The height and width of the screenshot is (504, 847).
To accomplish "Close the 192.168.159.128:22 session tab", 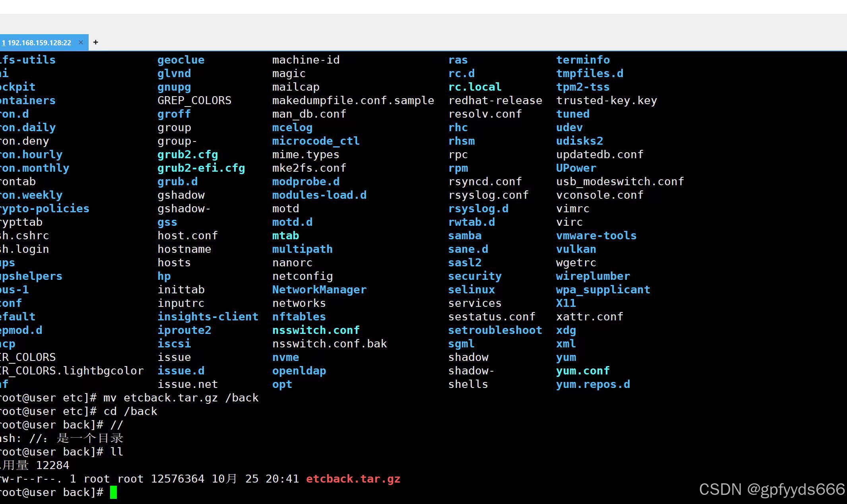I will coord(81,42).
